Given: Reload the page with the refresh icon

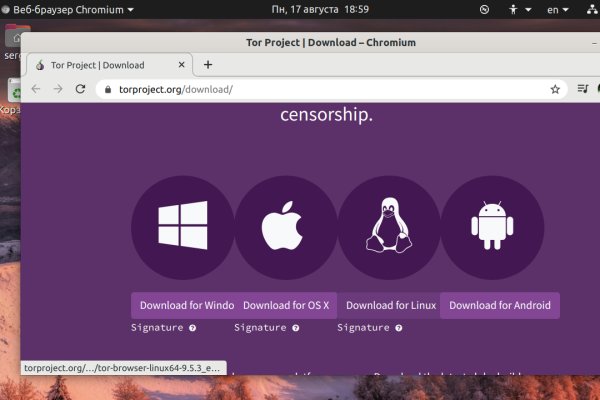Looking at the screenshot, I should [x=80, y=89].
